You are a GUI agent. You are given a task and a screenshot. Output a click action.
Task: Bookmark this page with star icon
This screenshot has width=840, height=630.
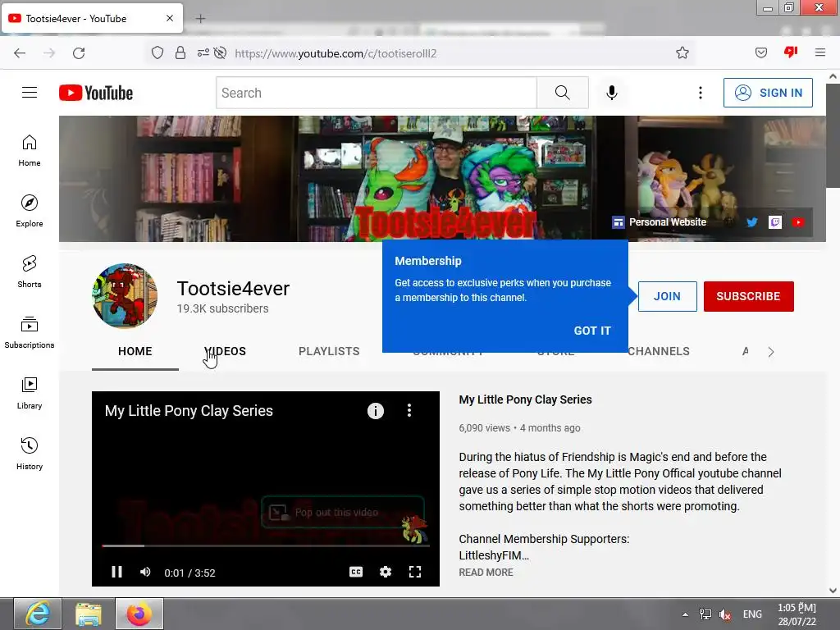click(x=682, y=52)
